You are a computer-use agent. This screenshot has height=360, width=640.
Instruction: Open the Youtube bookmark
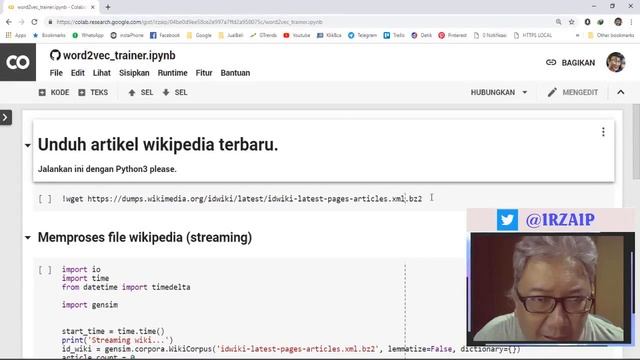tap(297, 36)
